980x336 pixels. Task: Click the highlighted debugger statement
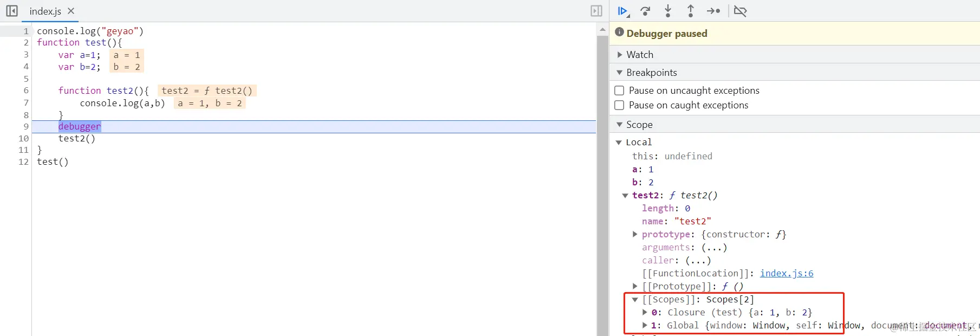tap(80, 126)
